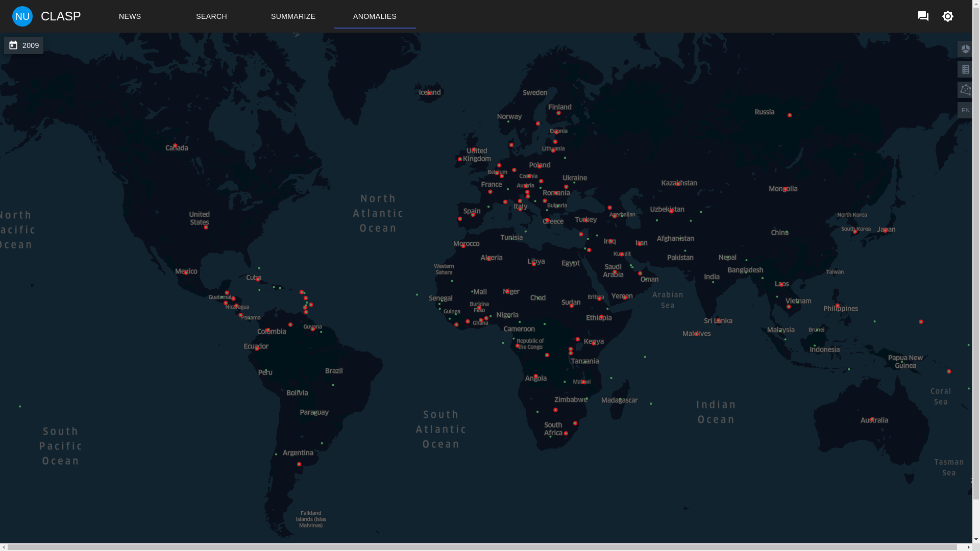
Task: Open EN language selector
Action: coord(965,110)
